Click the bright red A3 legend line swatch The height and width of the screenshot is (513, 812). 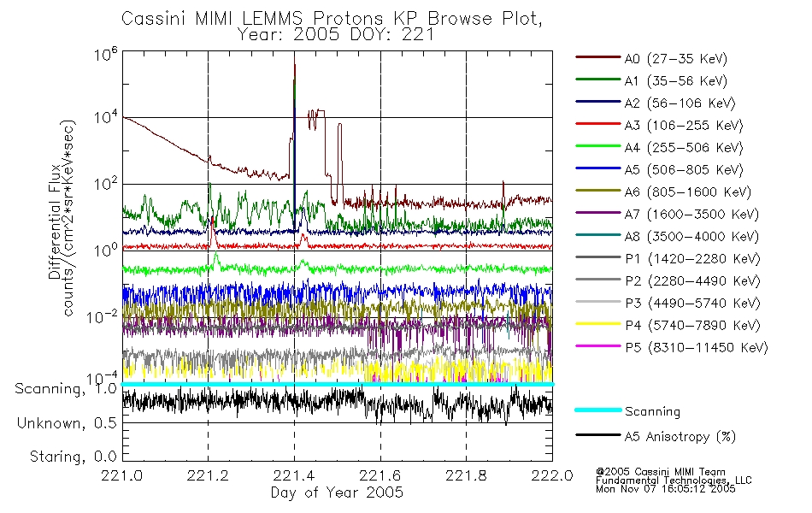click(598, 124)
